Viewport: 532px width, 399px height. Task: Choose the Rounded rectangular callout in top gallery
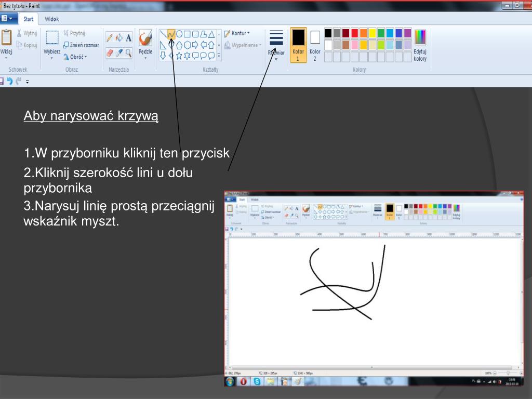pos(195,56)
